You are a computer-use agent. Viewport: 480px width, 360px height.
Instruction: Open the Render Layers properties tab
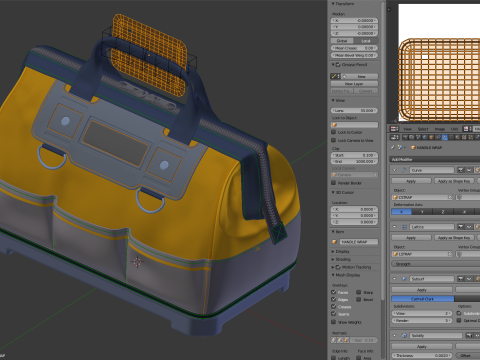coord(412,137)
